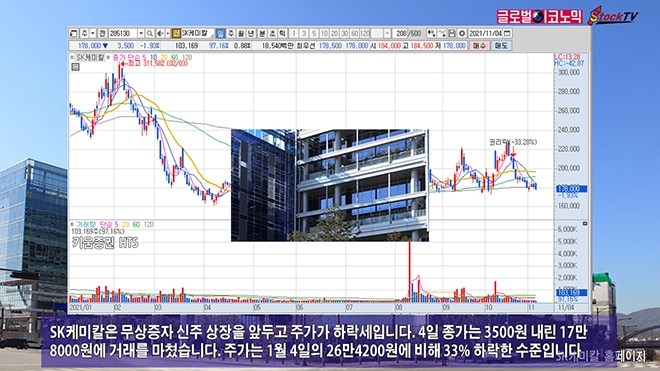Click the sound speaker icon in toolbar
Viewport: 660px width, 371px height.
click(160, 33)
